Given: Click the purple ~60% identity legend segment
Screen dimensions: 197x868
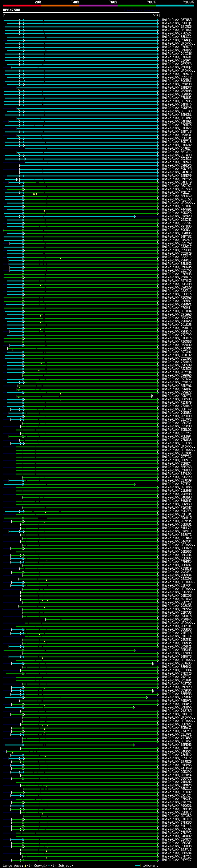Looking at the screenshot, I should pyautogui.click(x=99, y=6).
